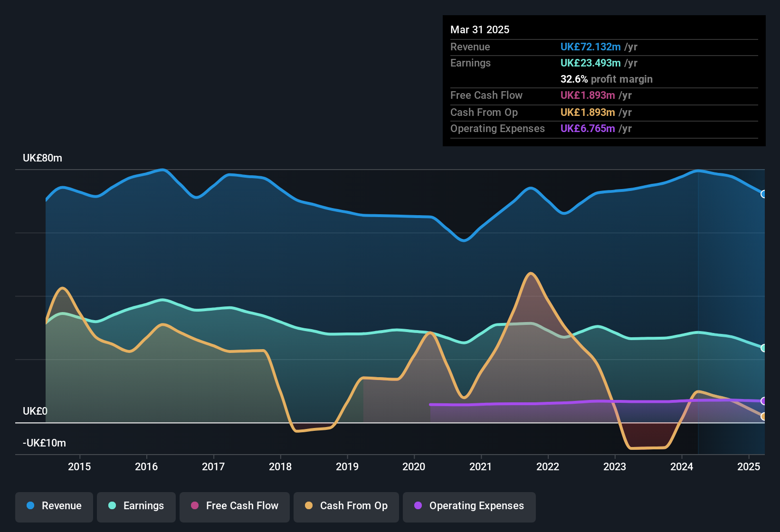Screen dimensions: 780x532
Task: Click the Free Cash Flow tooltip label
Action: pyautogui.click(x=486, y=95)
